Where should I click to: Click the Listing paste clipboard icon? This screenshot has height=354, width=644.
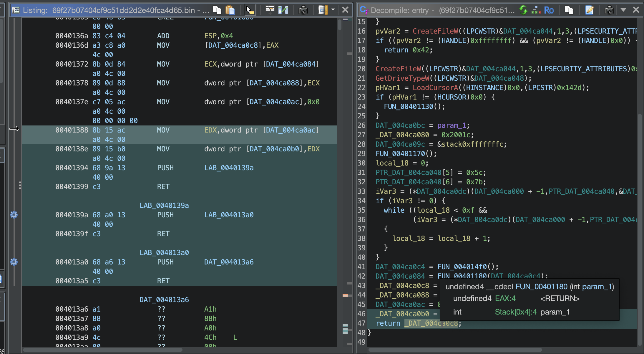pyautogui.click(x=230, y=10)
